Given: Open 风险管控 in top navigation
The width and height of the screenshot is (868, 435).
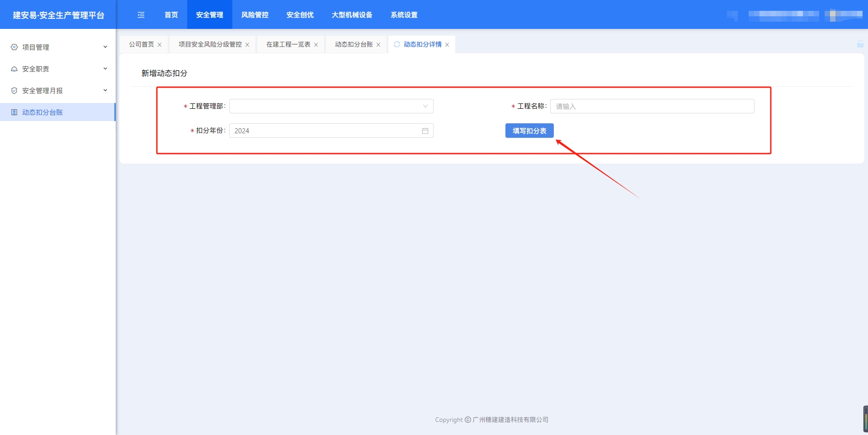Looking at the screenshot, I should coord(255,15).
